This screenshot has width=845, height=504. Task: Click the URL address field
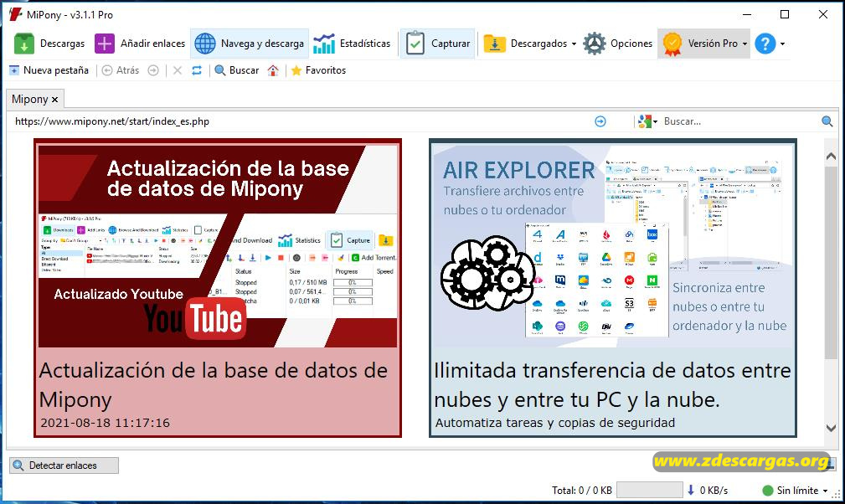301,121
